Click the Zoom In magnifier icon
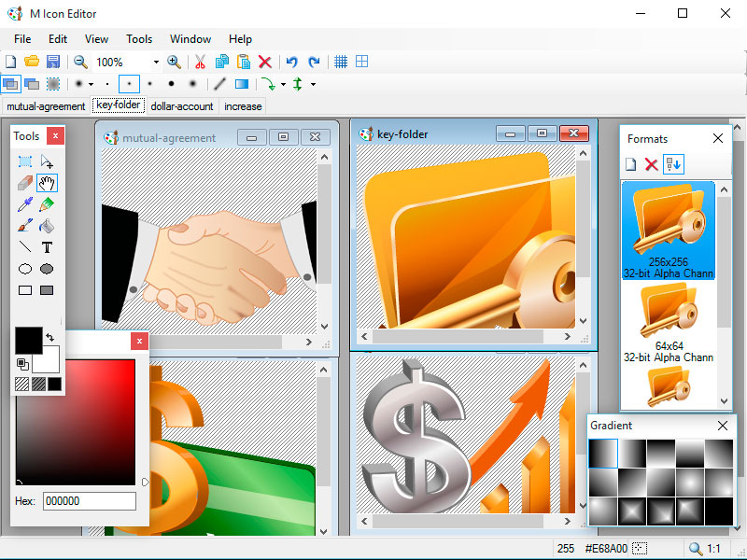The width and height of the screenshot is (747, 560). point(174,62)
